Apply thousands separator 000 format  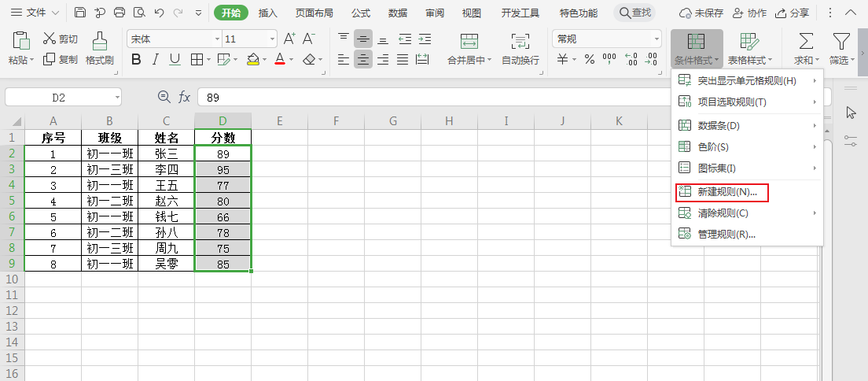point(609,59)
